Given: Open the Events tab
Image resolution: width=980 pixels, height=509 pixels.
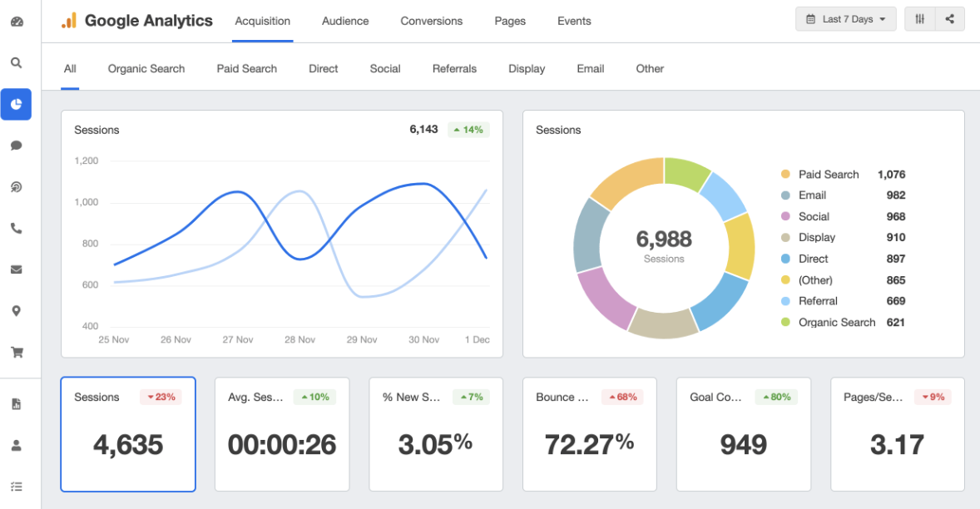Looking at the screenshot, I should pyautogui.click(x=574, y=22).
